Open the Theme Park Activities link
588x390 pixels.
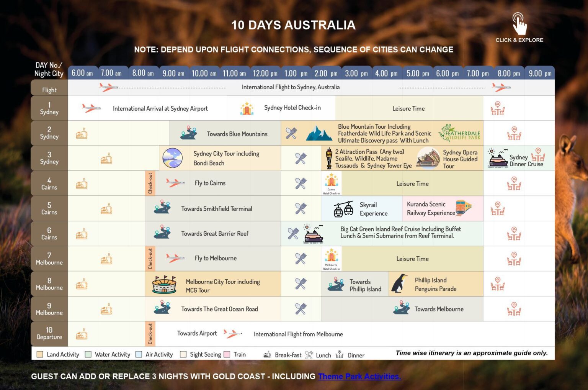[359, 376]
